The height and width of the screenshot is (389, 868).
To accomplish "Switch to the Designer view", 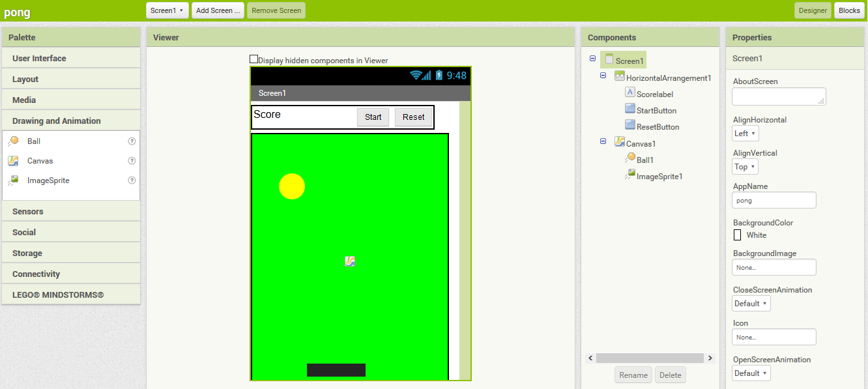I will point(813,10).
